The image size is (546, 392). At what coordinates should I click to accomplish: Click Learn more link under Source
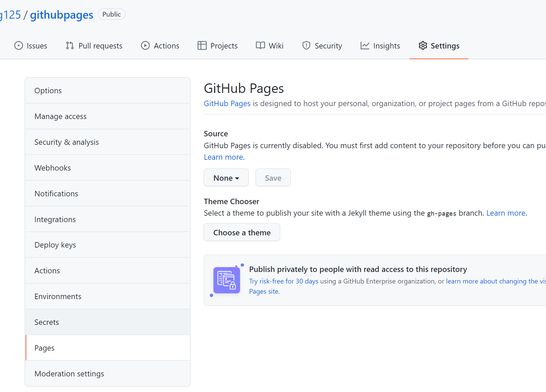[x=223, y=157]
